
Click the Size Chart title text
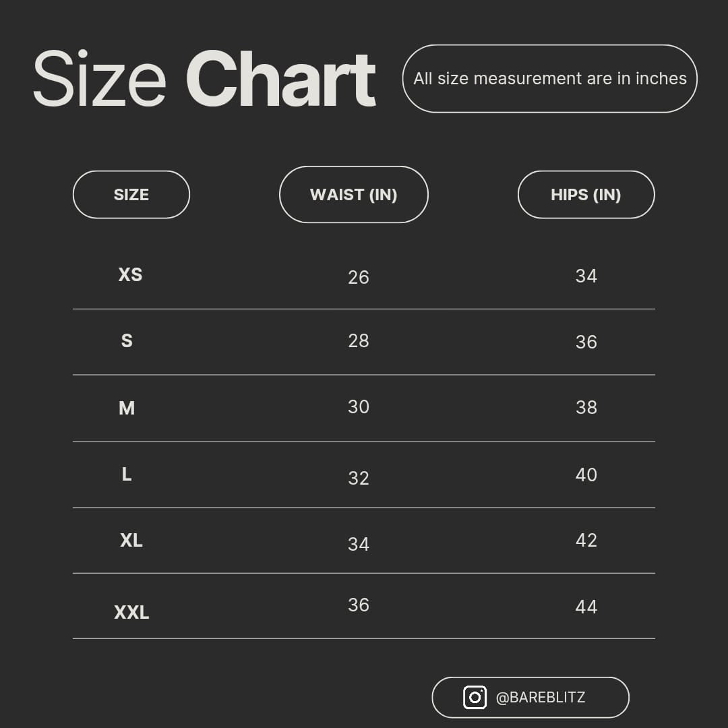204,78
